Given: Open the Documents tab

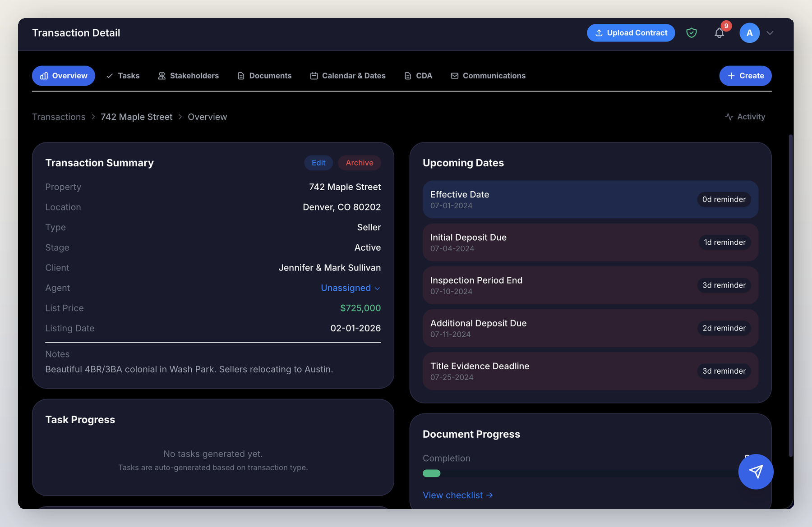Looking at the screenshot, I should [x=265, y=75].
